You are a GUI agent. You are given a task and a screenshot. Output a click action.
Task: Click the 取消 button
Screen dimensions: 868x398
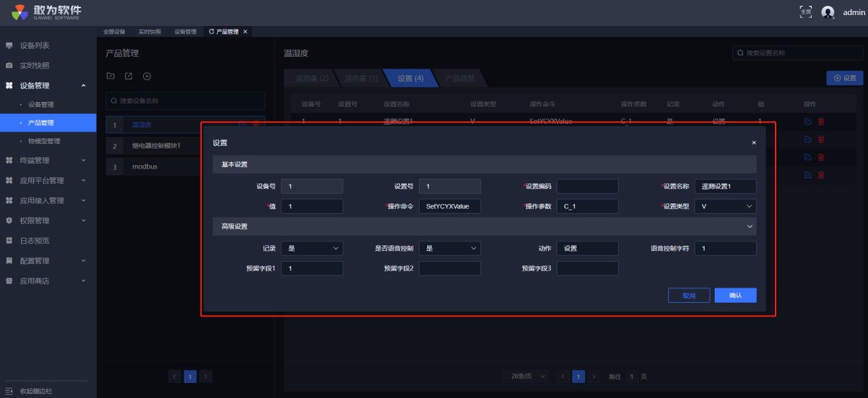(x=689, y=295)
